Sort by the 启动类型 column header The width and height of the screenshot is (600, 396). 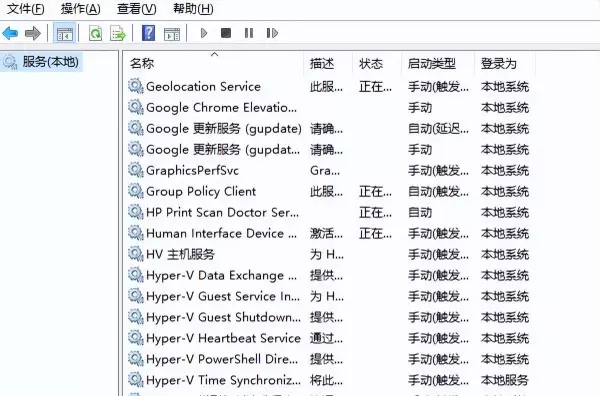[x=432, y=63]
